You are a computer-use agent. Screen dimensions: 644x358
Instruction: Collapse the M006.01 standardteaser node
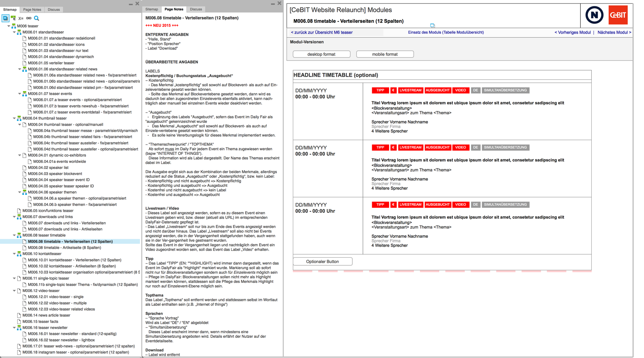pyautogui.click(x=14, y=32)
